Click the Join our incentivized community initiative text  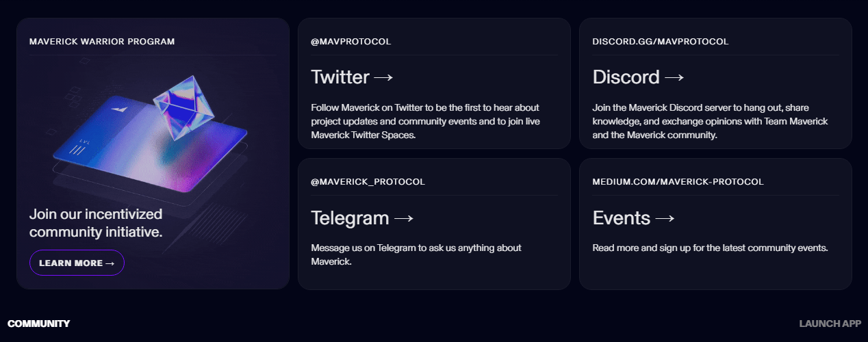point(96,223)
